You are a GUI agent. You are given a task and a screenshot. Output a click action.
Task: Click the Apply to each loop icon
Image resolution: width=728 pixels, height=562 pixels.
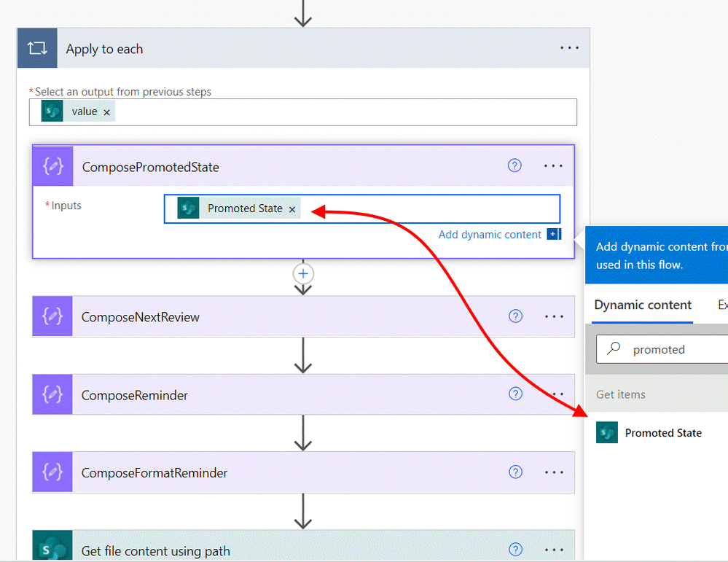point(37,48)
